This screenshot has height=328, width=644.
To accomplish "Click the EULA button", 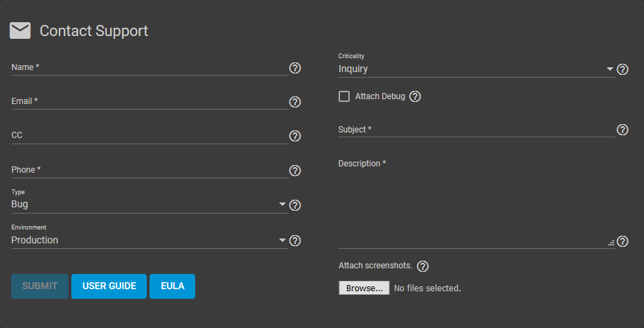I will pyautogui.click(x=172, y=286).
